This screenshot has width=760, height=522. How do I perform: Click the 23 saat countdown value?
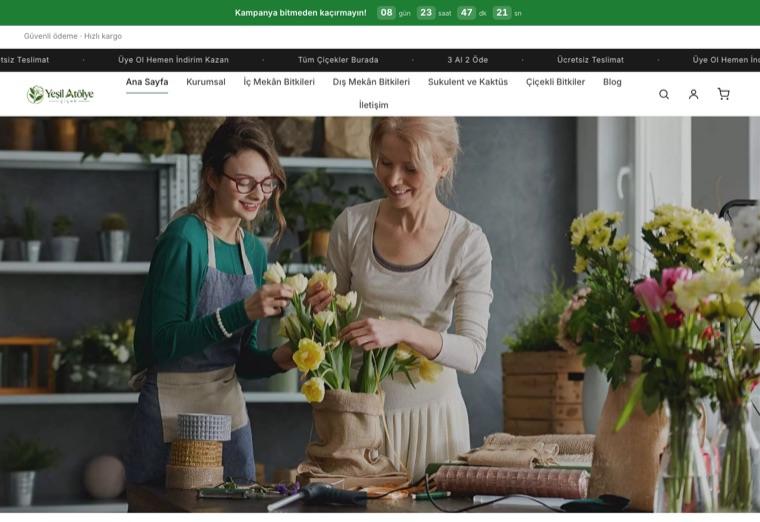click(x=426, y=13)
